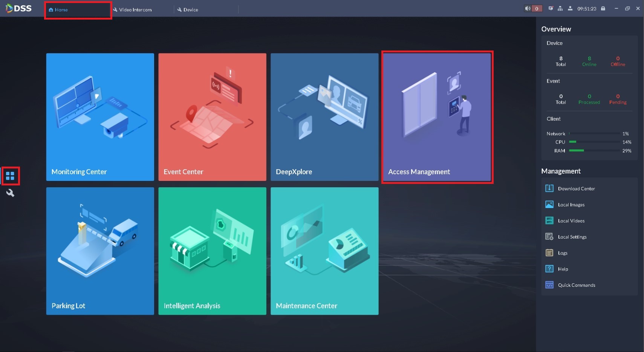Open the Access Management tile
This screenshot has width=644, height=352.
(437, 117)
